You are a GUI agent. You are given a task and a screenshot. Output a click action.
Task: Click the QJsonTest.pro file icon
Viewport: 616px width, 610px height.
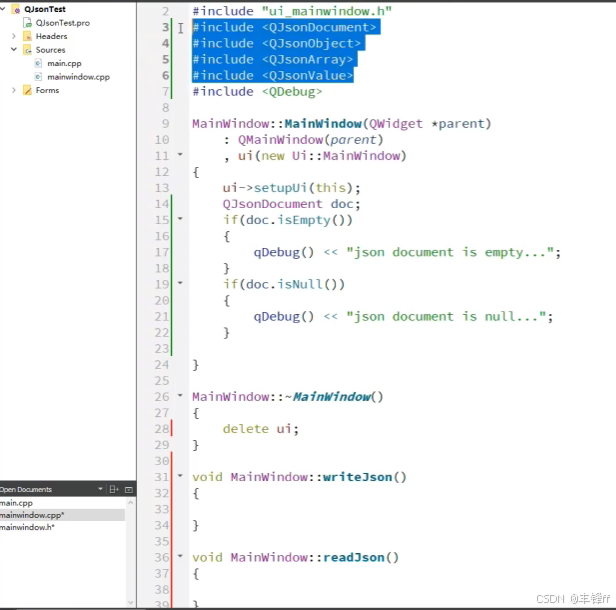click(28, 23)
